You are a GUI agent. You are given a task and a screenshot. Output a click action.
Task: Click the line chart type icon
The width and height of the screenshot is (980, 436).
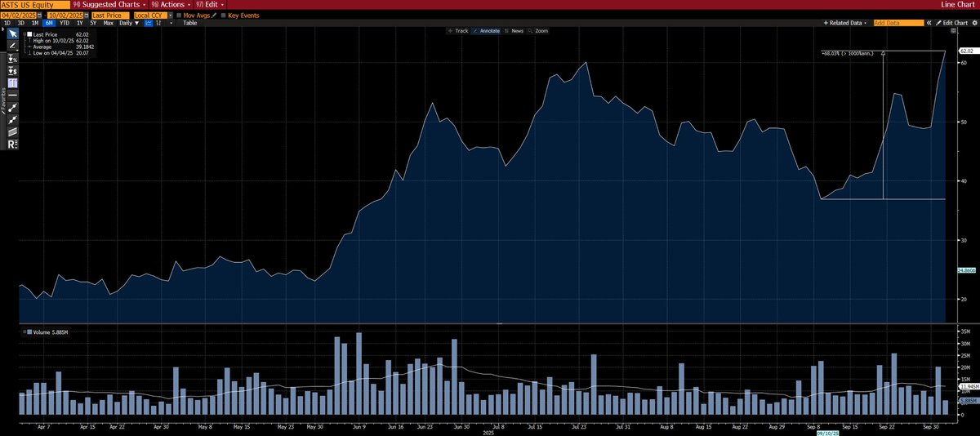click(148, 23)
